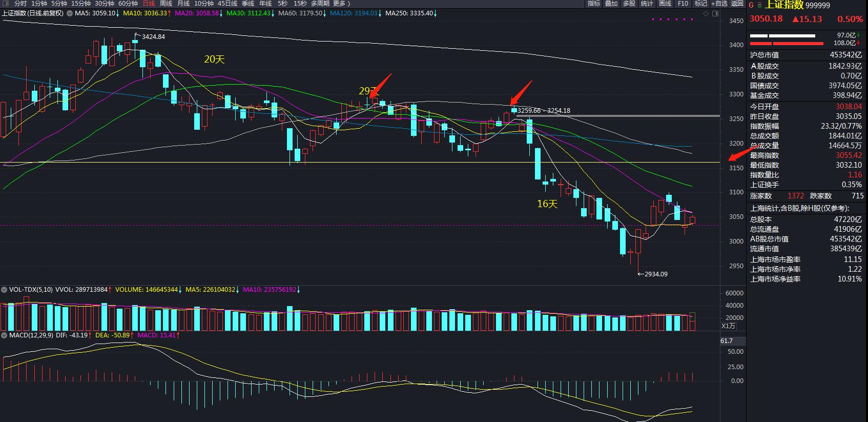
Task: Expand the main chart MA indicator dropdown
Action: point(69,13)
